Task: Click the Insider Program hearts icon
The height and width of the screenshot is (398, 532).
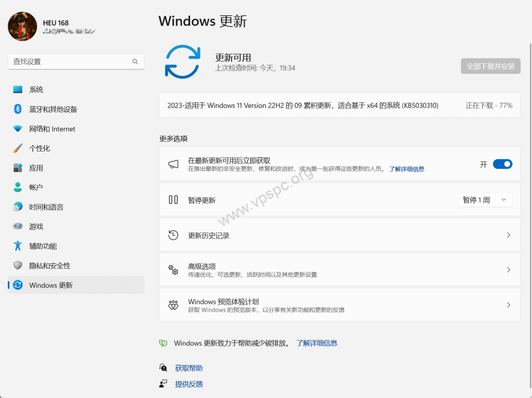Action: tap(173, 305)
